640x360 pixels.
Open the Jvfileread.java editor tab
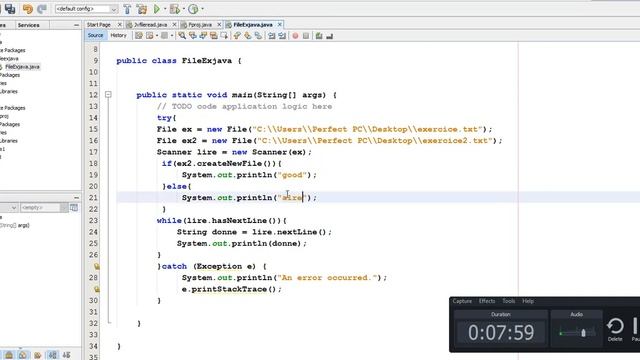pyautogui.click(x=150, y=25)
